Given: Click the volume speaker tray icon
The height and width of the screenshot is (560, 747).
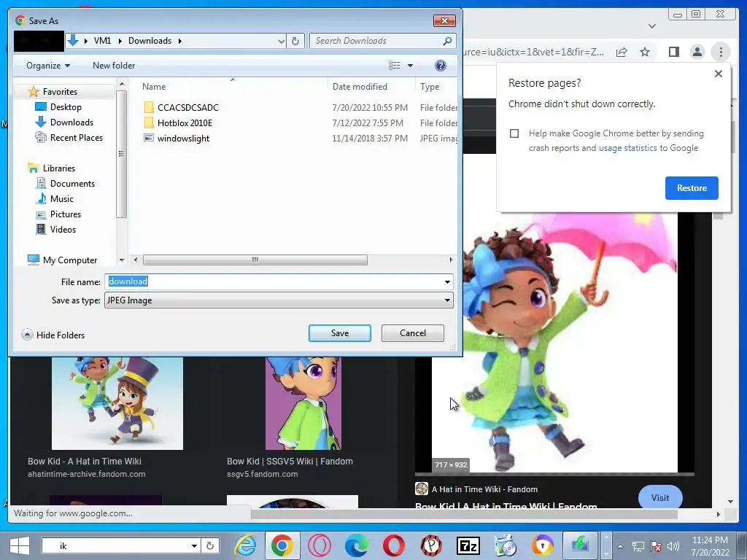Looking at the screenshot, I should click(673, 546).
